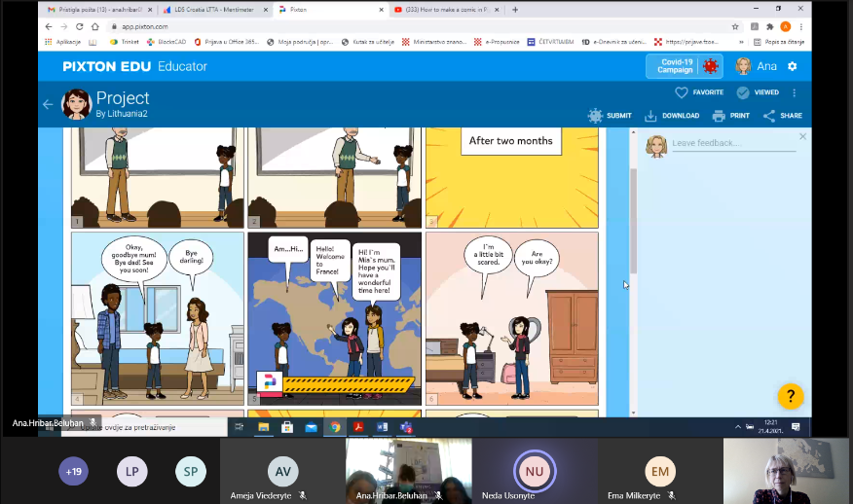Screen dimensions: 853x504
Task: Open Kutak za učitelje bookmark
Action: click(x=368, y=42)
